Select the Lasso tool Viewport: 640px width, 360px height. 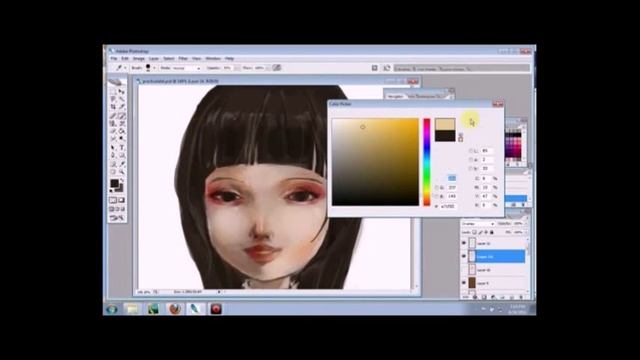pyautogui.click(x=113, y=100)
